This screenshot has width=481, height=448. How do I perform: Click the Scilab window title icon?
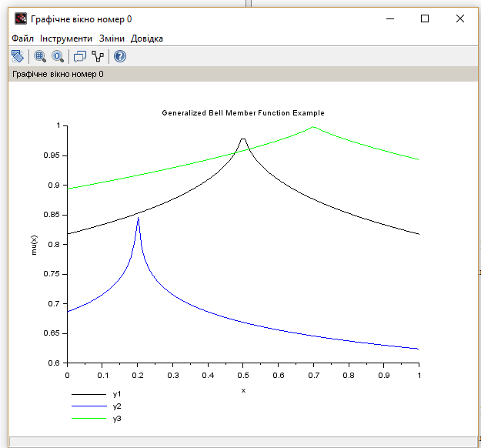click(21, 18)
